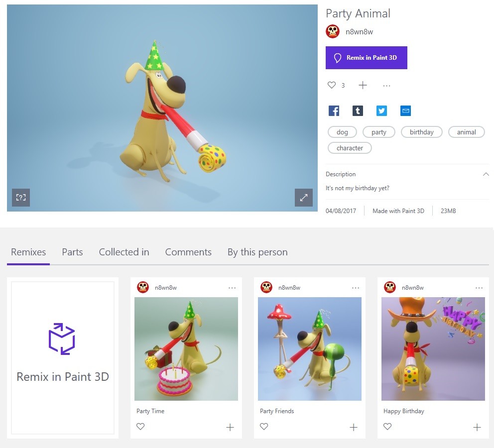Screen dimensions: 494x448
Task: Open the Party Friends remix thumbnail
Action: pos(310,349)
